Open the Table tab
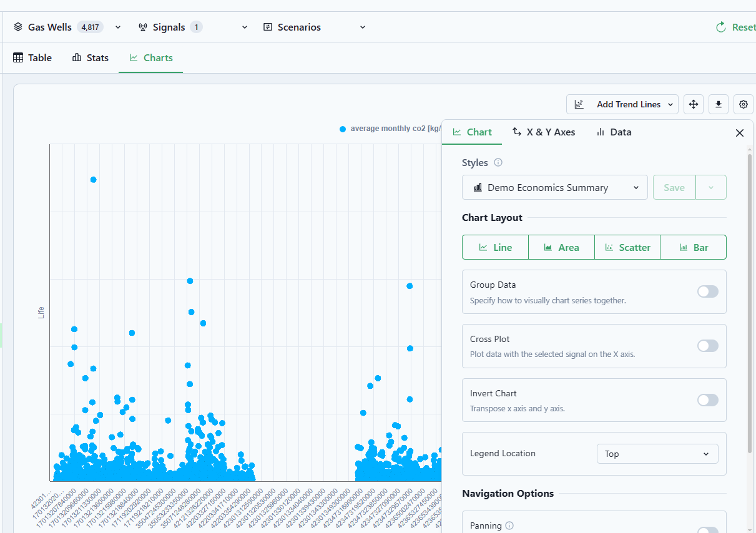 [32, 57]
